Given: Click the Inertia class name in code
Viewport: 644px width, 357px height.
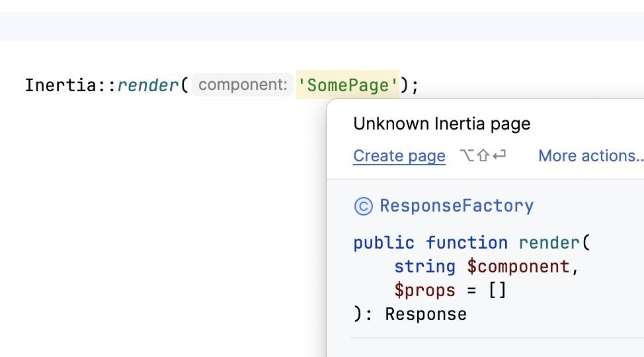Looking at the screenshot, I should (x=61, y=85).
